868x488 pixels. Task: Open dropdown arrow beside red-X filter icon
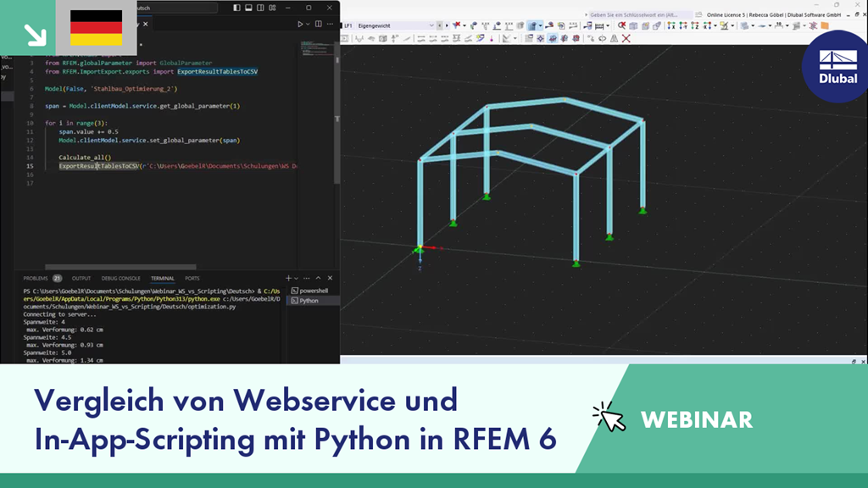465,25
